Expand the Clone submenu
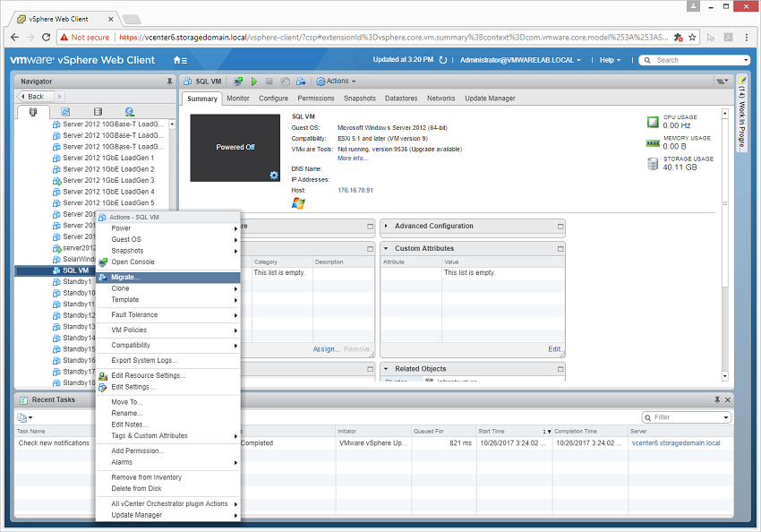Screen dimensions: 761x532 [x=168, y=288]
